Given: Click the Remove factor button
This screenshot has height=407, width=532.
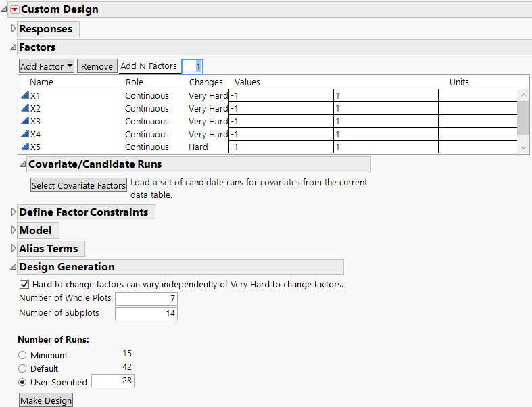Looking at the screenshot, I should click(97, 66).
